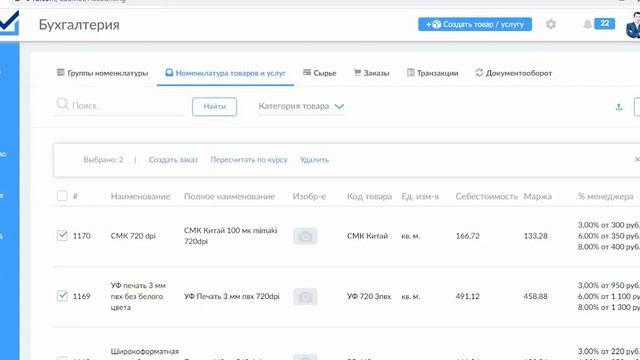
Task: Click the Код товара column header
Action: point(369,196)
